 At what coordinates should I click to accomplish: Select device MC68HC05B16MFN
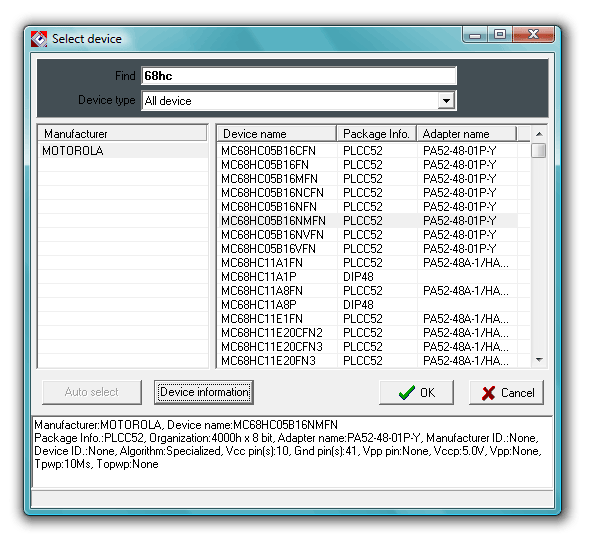[269, 179]
